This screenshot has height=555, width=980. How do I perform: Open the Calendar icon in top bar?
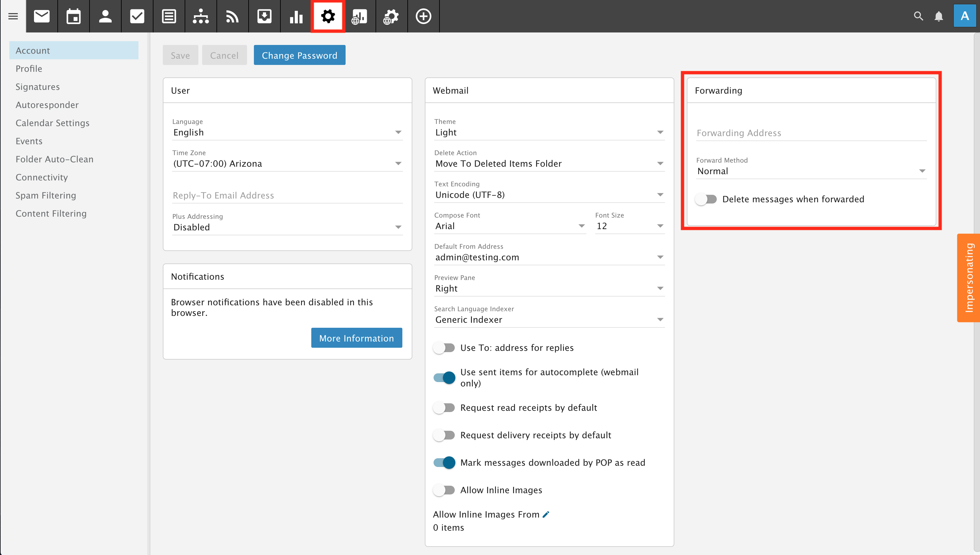pyautogui.click(x=74, y=17)
